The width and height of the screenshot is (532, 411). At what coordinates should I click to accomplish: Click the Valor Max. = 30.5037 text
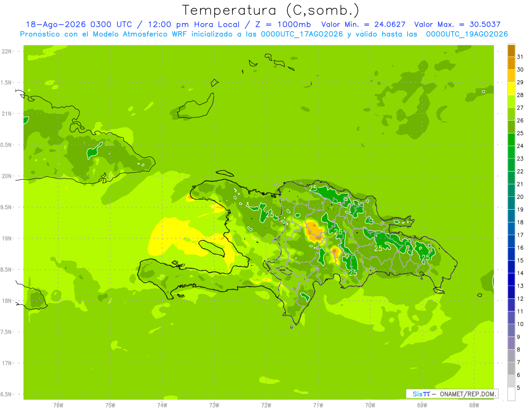pyautogui.click(x=457, y=25)
